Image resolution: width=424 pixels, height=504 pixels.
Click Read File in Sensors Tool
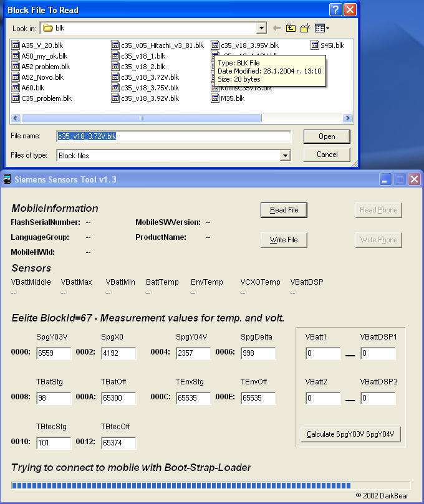284,210
